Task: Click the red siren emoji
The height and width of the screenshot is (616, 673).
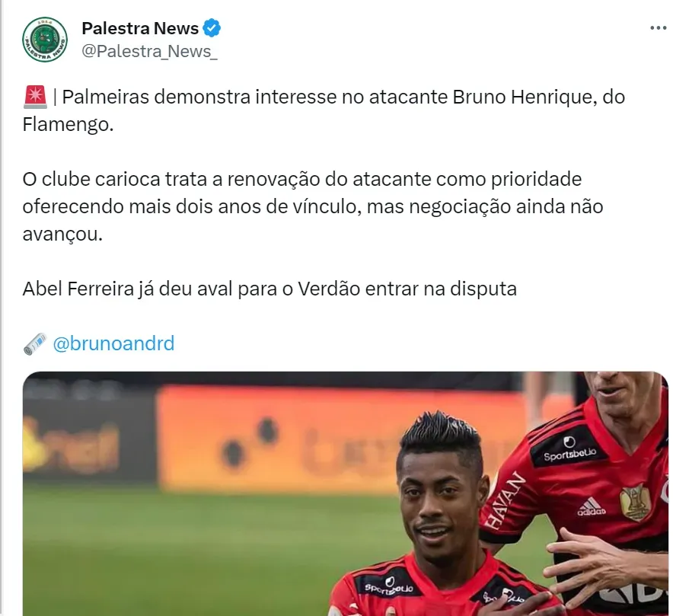Action: [35, 97]
